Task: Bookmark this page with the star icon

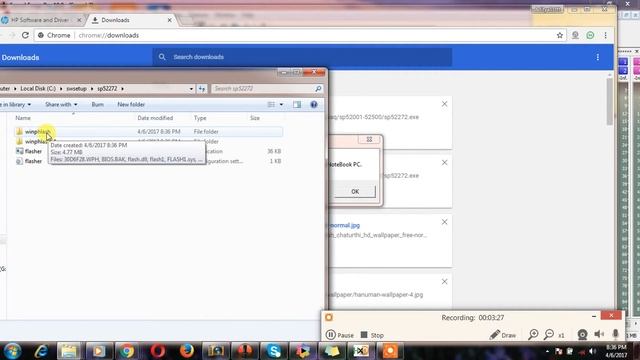Action: [560, 35]
